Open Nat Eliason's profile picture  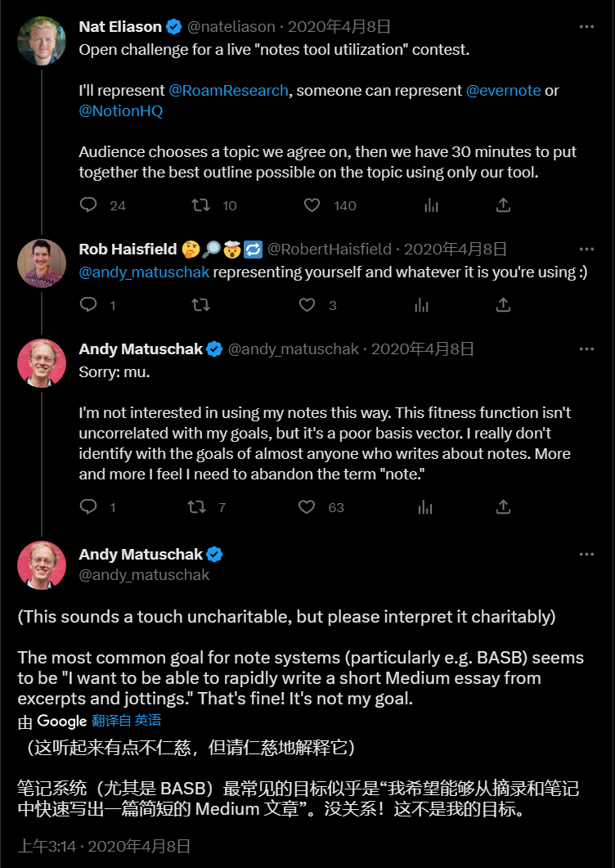42,41
